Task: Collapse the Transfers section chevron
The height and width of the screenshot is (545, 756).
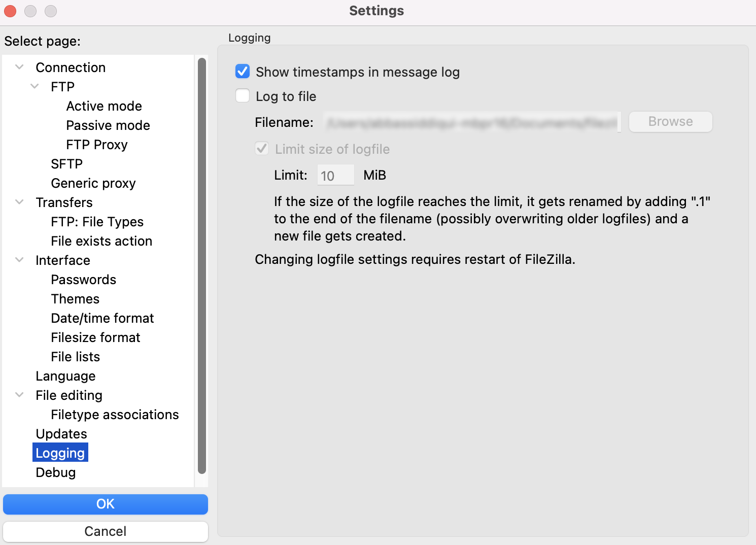Action: pos(20,202)
